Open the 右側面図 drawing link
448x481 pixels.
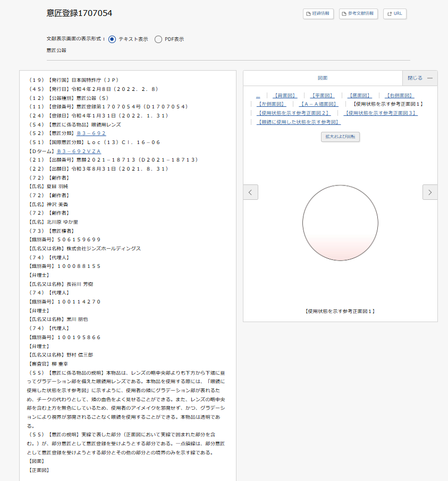coord(400,96)
